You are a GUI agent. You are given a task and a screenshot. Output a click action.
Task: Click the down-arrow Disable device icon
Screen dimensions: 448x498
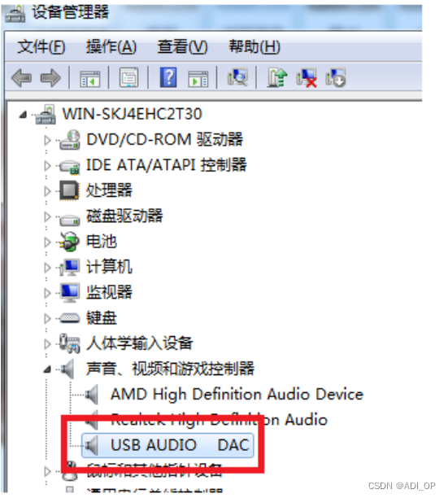(336, 78)
